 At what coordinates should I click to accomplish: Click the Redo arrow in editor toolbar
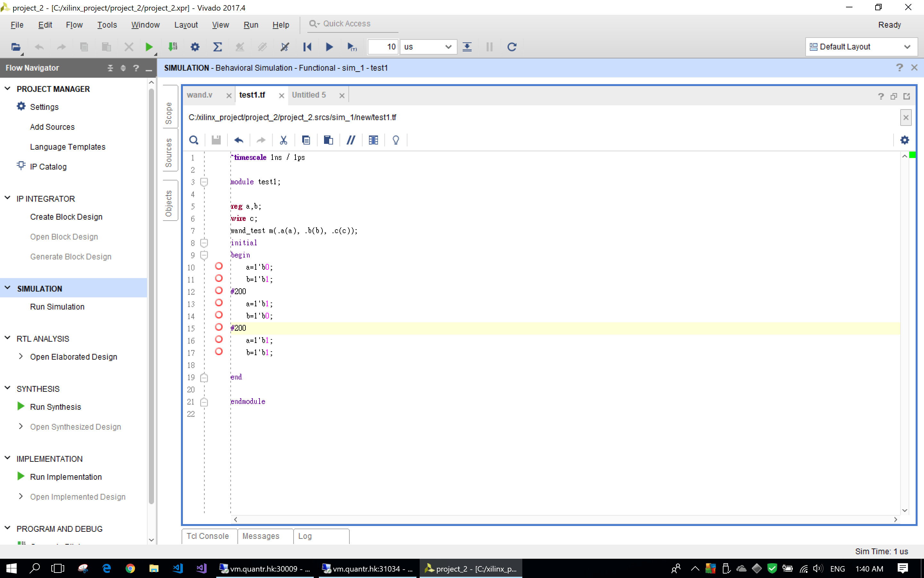point(261,140)
